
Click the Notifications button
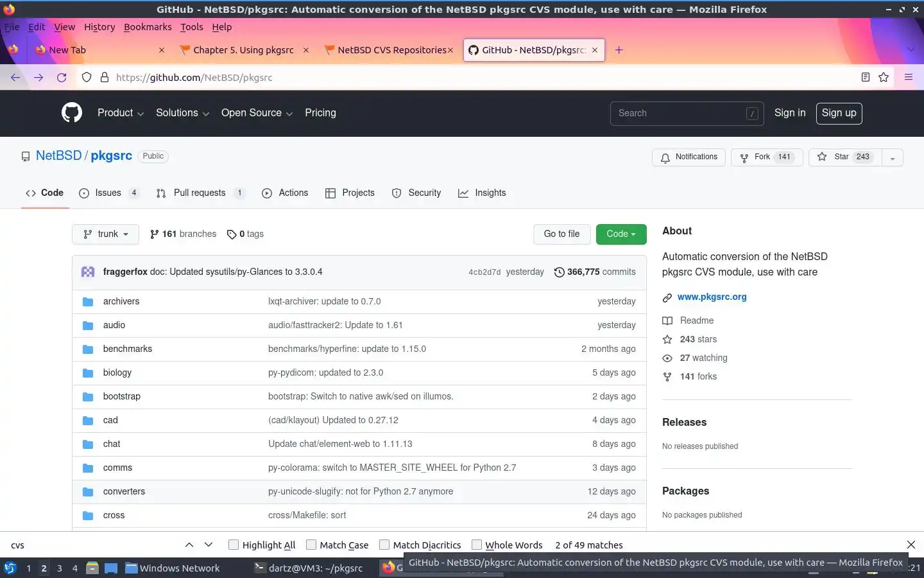coord(689,157)
